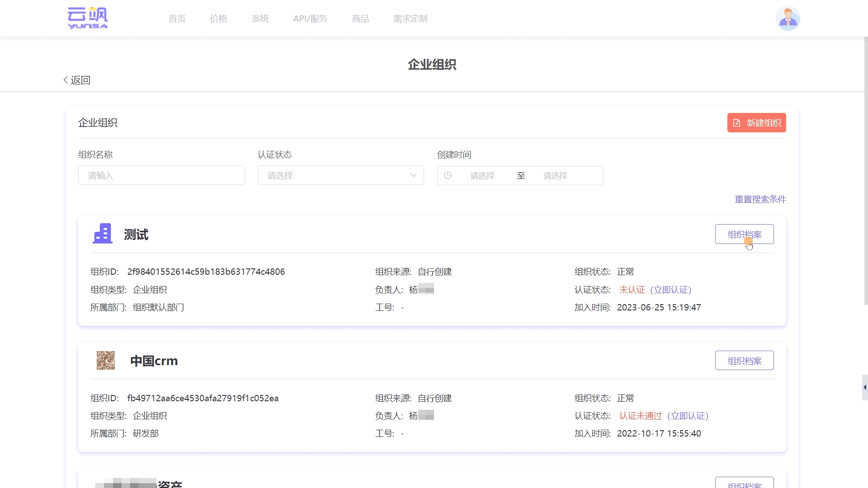The width and height of the screenshot is (868, 488).
Task: Open the 认证状态 dropdown
Action: point(341,175)
